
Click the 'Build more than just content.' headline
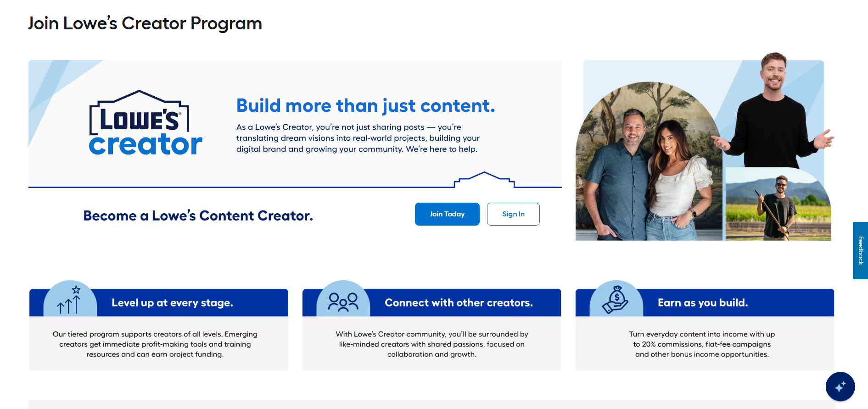pyautogui.click(x=365, y=106)
